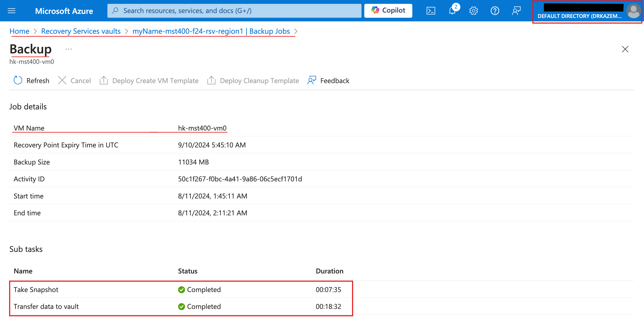Open Recovery Services vaults breadcrumb
Image resolution: width=644 pixels, height=332 pixels.
coord(81,31)
